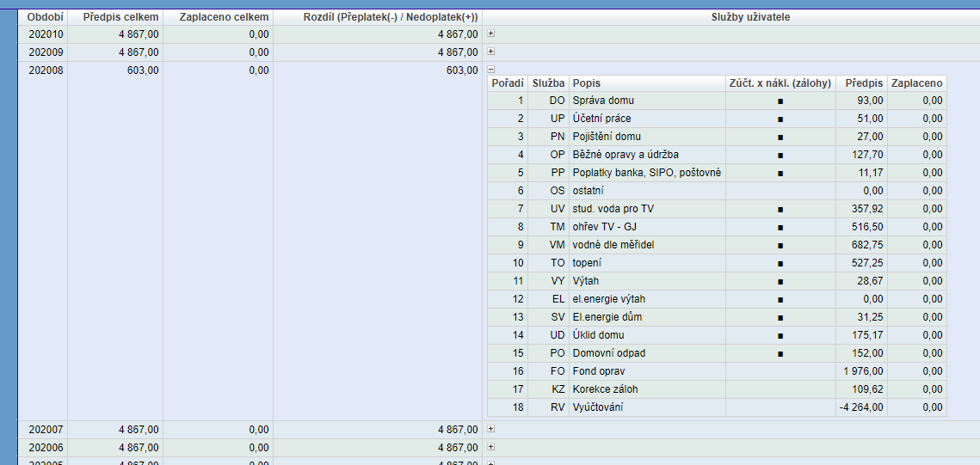980x465 pixels.
Task: Select the 202007 period cell
Action: pos(42,430)
